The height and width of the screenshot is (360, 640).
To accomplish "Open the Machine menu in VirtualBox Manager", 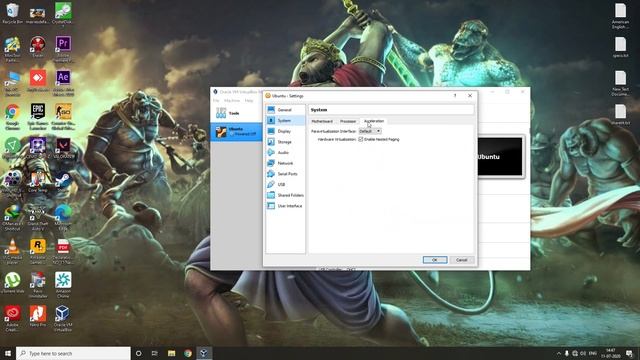I will click(232, 100).
